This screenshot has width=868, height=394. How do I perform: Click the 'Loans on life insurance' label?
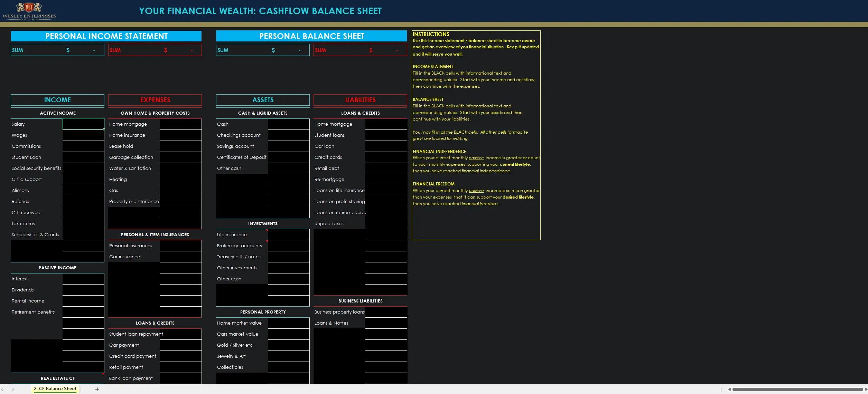[x=339, y=190]
